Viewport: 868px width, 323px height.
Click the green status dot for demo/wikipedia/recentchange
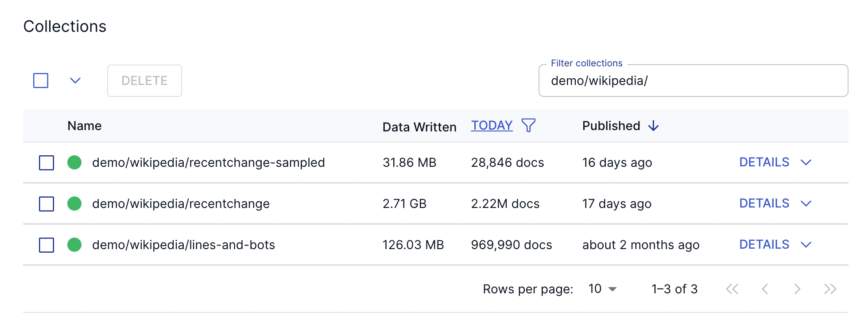click(x=74, y=204)
